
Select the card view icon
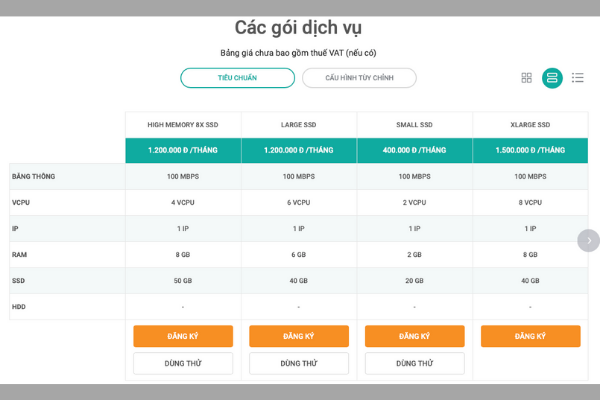552,78
